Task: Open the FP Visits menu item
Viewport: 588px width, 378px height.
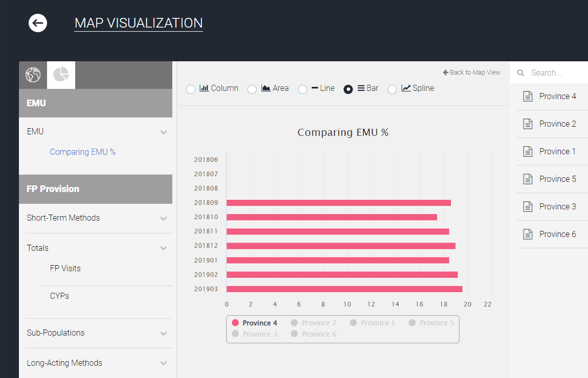Action: (x=65, y=268)
